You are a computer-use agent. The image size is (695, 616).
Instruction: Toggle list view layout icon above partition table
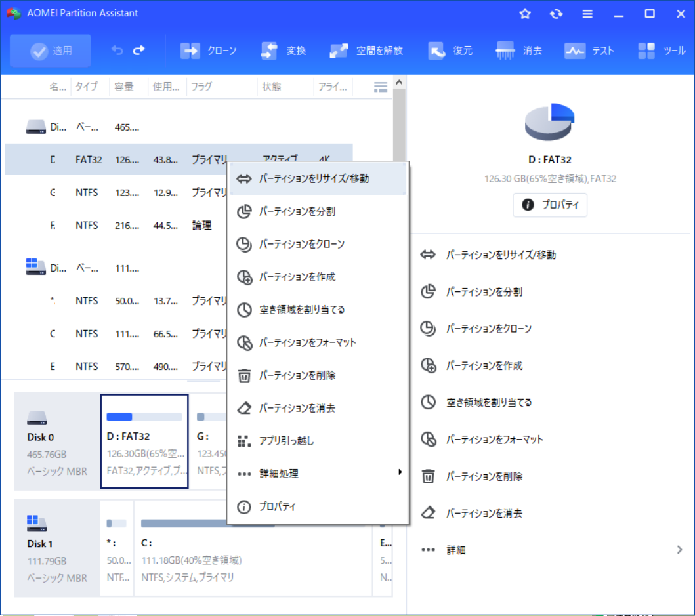[380, 87]
